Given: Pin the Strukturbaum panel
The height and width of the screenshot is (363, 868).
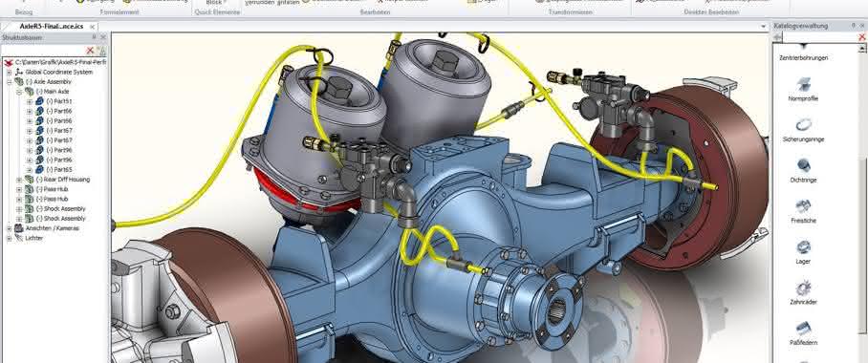Looking at the screenshot, I should coord(94,37).
